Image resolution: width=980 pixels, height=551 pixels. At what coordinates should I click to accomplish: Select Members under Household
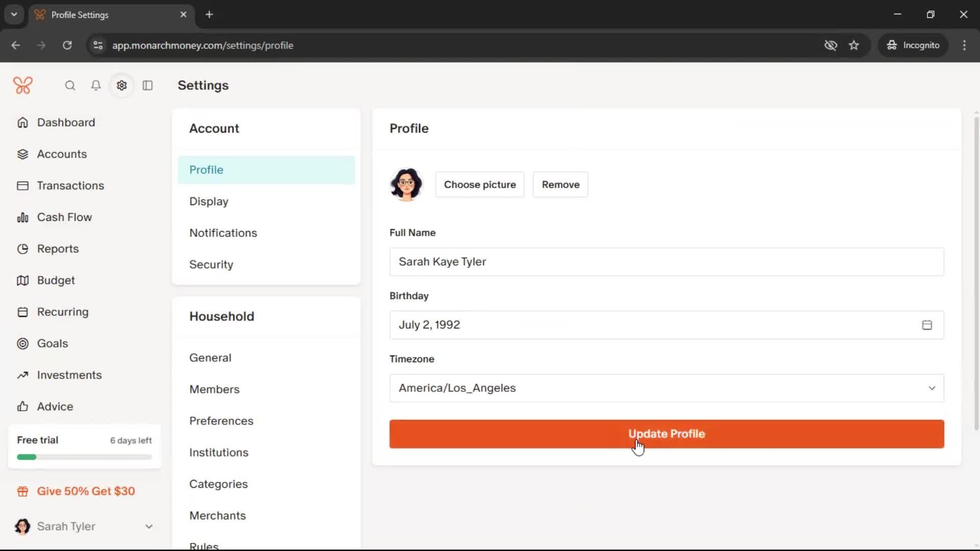click(214, 389)
